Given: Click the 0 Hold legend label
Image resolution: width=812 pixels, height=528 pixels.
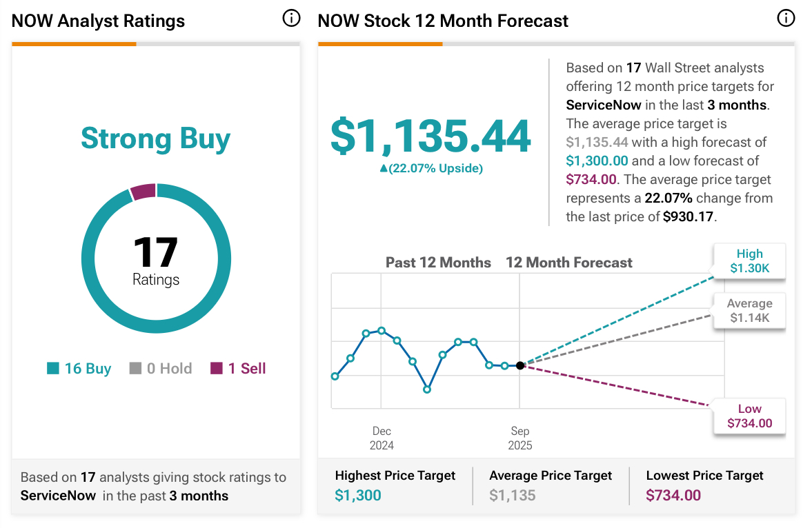Looking at the screenshot, I should coord(170,369).
